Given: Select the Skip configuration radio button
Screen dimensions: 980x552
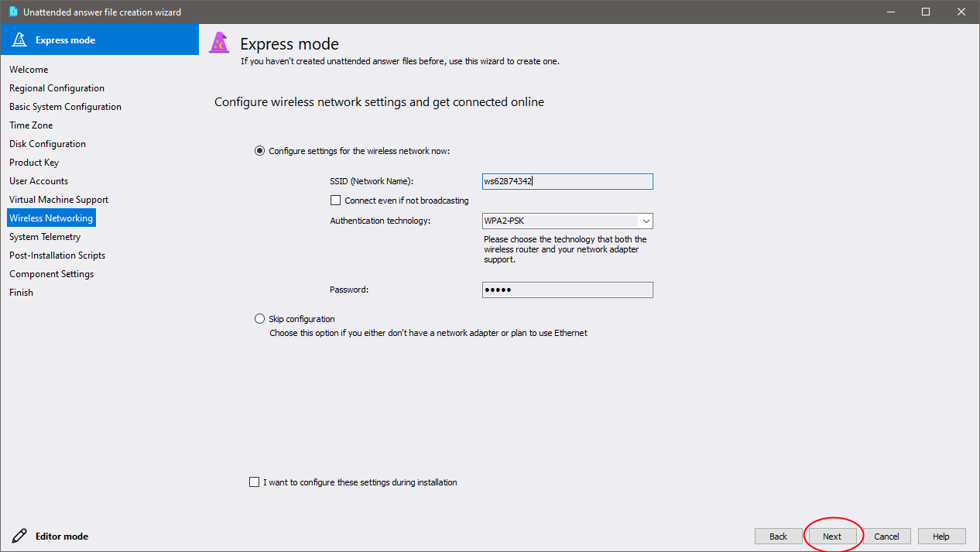Looking at the screenshot, I should click(259, 319).
